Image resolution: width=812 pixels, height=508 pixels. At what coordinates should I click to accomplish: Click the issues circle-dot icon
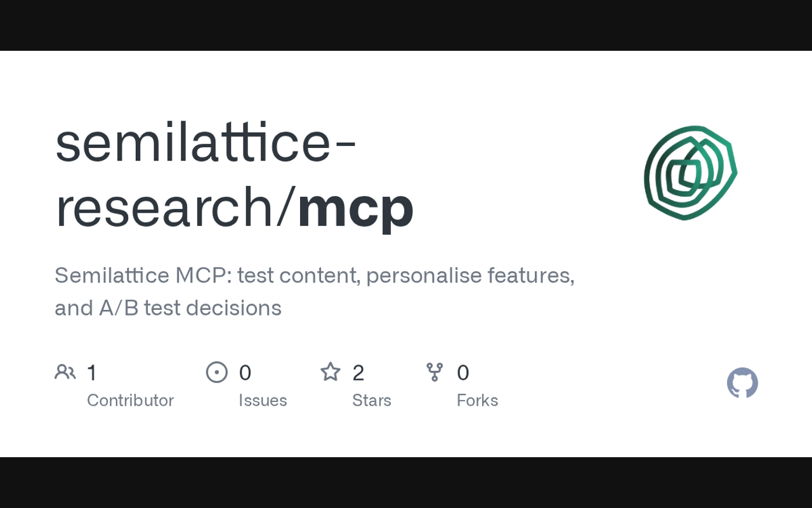click(217, 372)
